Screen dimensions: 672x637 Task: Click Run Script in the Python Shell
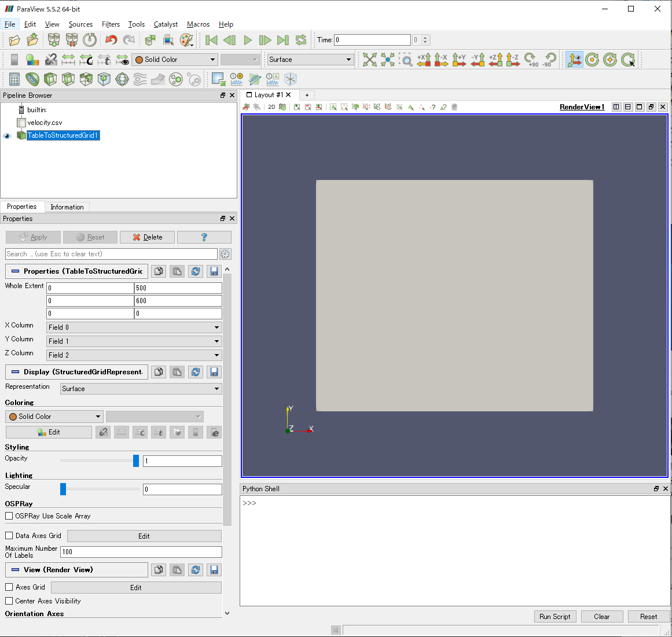coord(555,616)
